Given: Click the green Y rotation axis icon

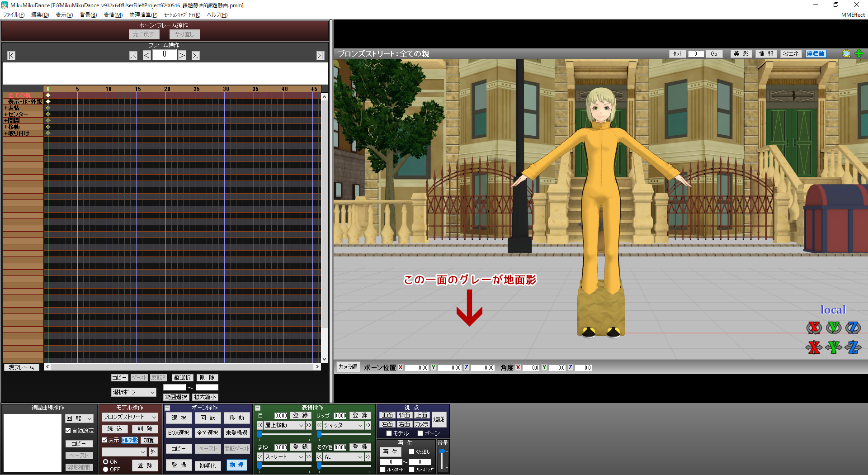Looking at the screenshot, I should click(x=834, y=327).
